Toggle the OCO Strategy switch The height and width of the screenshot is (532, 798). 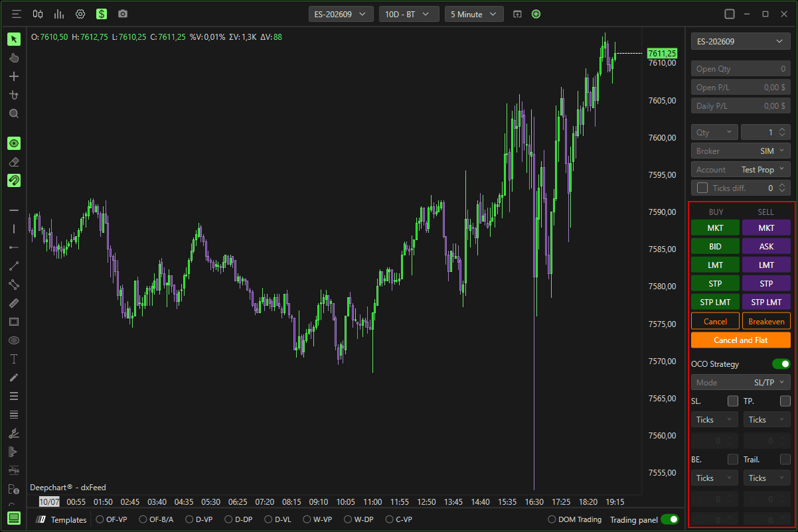point(781,364)
